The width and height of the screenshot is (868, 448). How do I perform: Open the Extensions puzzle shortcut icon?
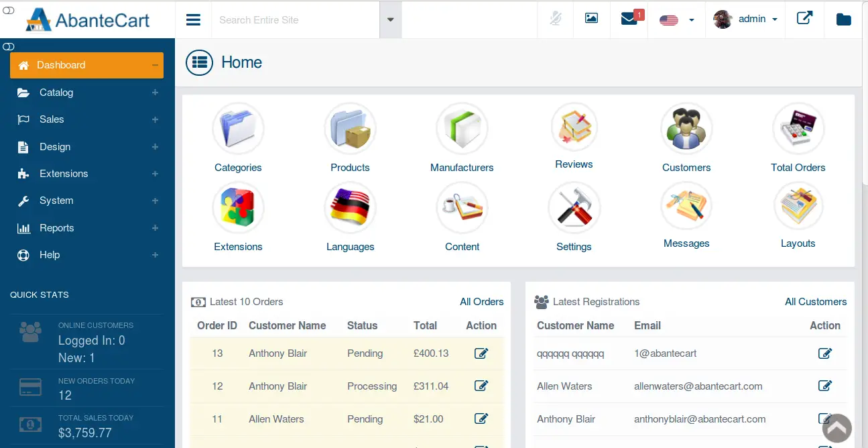click(x=238, y=208)
